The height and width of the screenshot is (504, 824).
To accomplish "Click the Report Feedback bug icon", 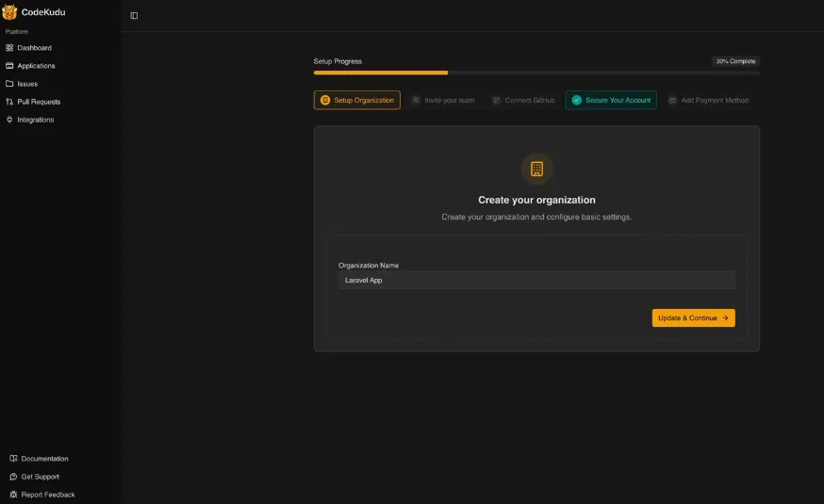I will pyautogui.click(x=13, y=495).
